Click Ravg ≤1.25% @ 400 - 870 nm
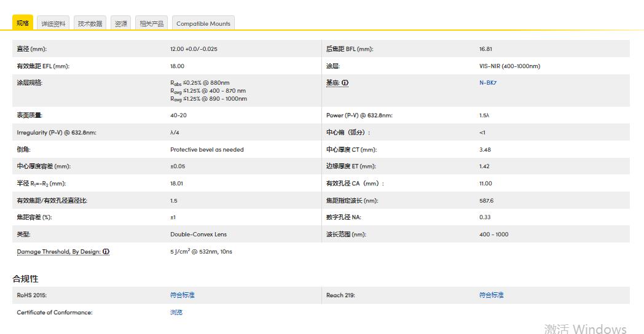 tap(208, 91)
